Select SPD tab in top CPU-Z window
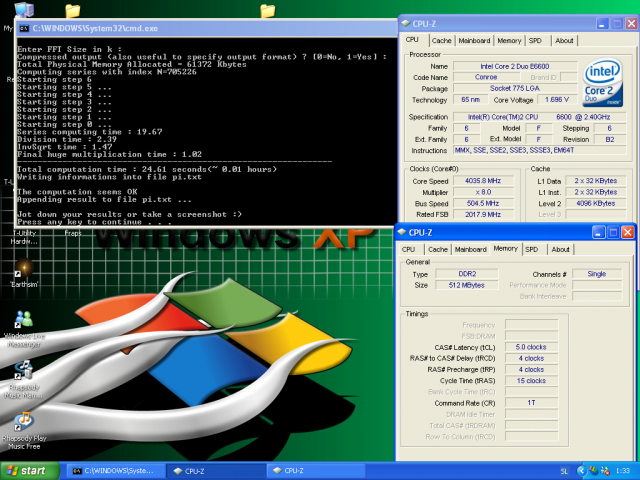Screen dimensions: 640x480 tap(535, 40)
